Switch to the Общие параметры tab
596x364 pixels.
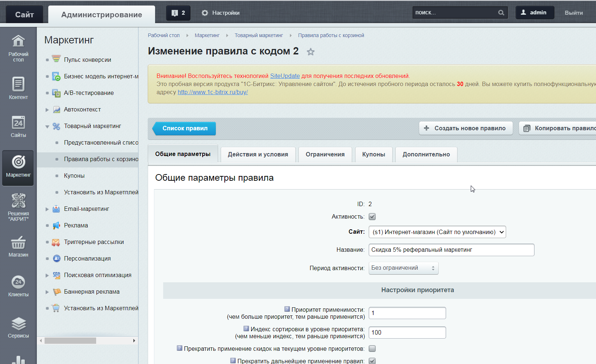click(x=183, y=154)
